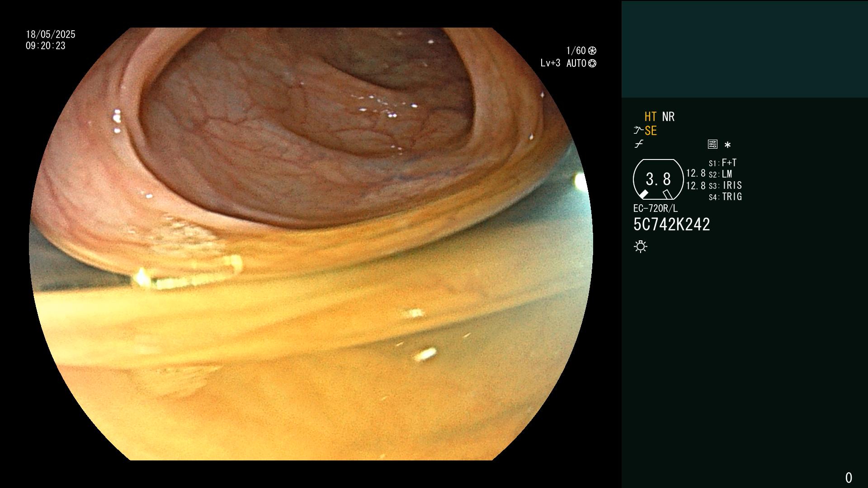The width and height of the screenshot is (868, 488).
Task: Click the S1 F+T button assignment
Action: pos(723,163)
